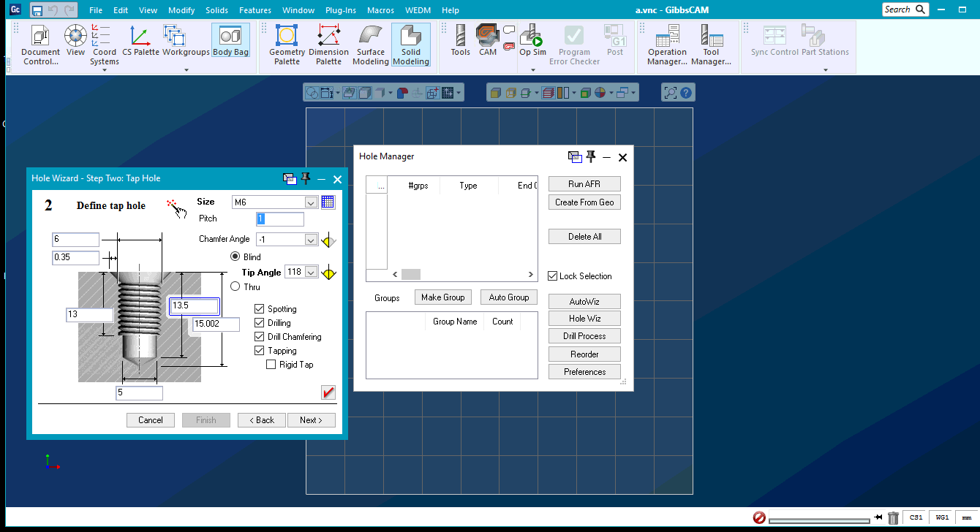Expand the Workgroups dropdown arrow
This screenshot has width=980, height=532.
pyautogui.click(x=186, y=70)
